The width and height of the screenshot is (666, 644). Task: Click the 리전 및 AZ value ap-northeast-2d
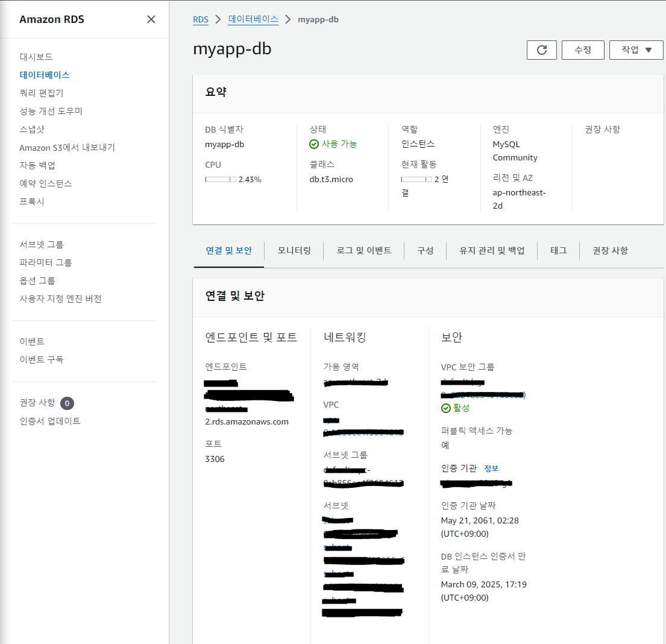519,200
